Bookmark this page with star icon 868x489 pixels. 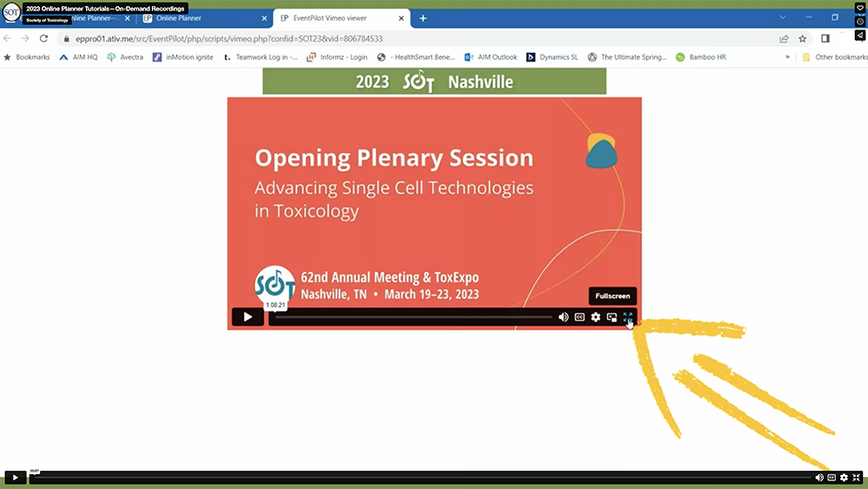[x=802, y=39]
